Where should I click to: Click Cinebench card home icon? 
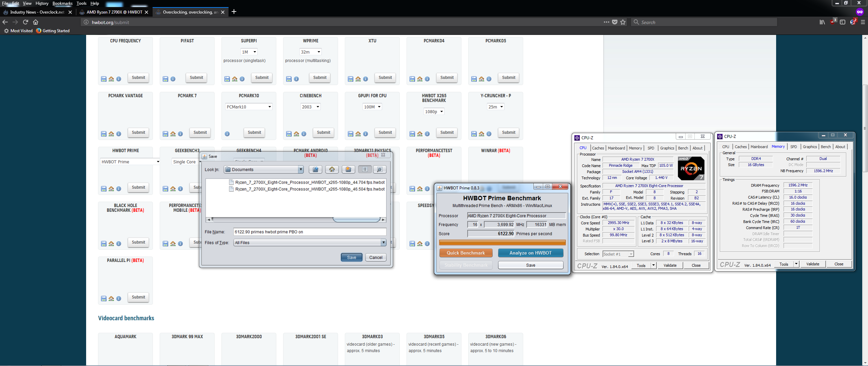(x=296, y=134)
